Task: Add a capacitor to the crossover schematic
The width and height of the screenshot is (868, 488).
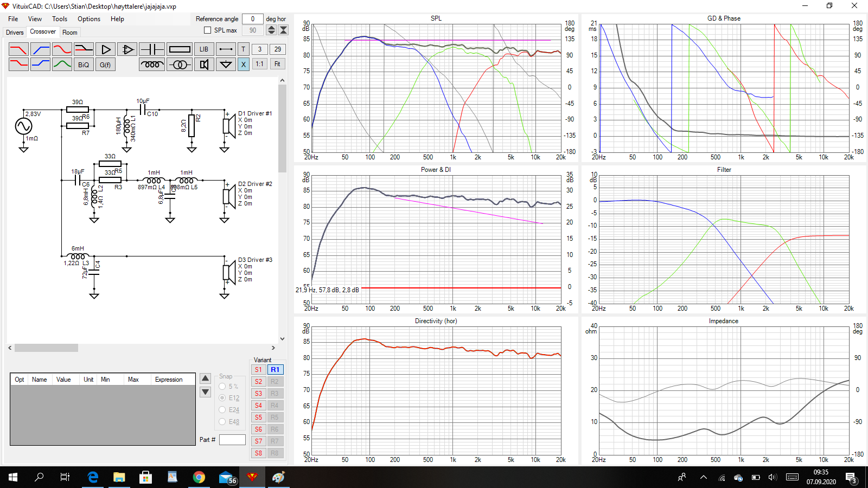Action: 152,49
